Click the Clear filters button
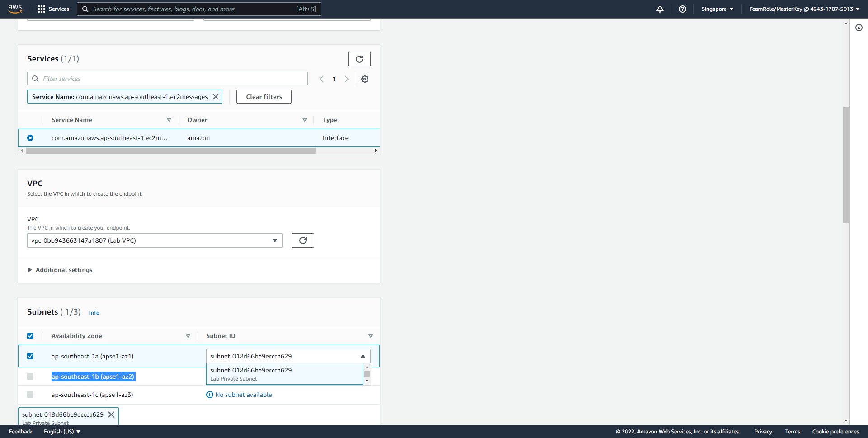Image resolution: width=868 pixels, height=438 pixels. click(264, 96)
